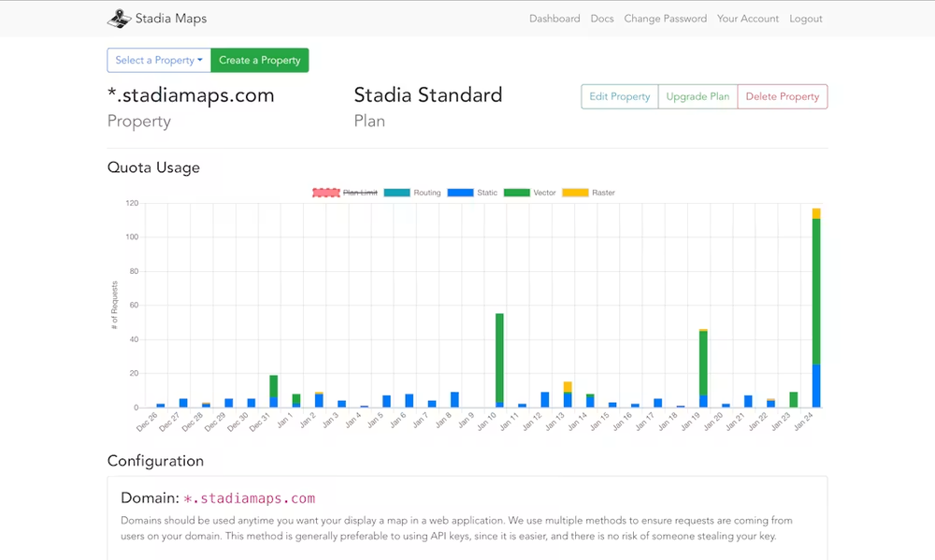The width and height of the screenshot is (935, 560).
Task: Click the Stadia Maps brand text
Action: coord(171,19)
